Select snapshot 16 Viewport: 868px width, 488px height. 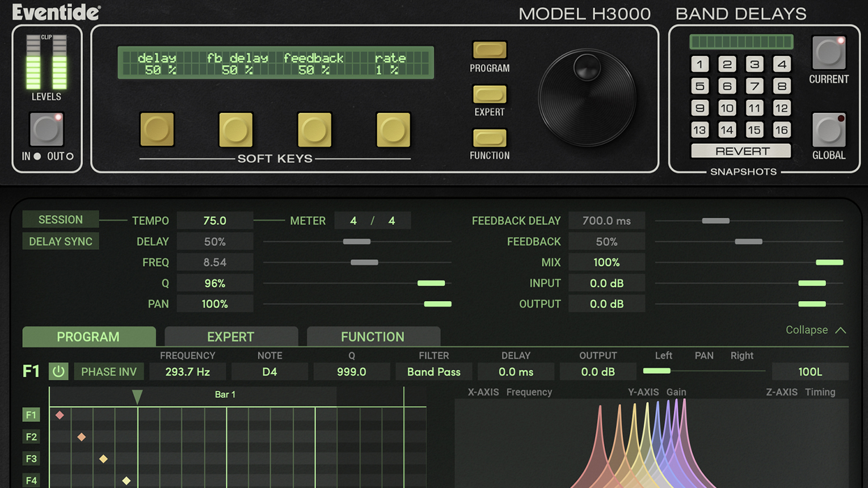pyautogui.click(x=782, y=129)
